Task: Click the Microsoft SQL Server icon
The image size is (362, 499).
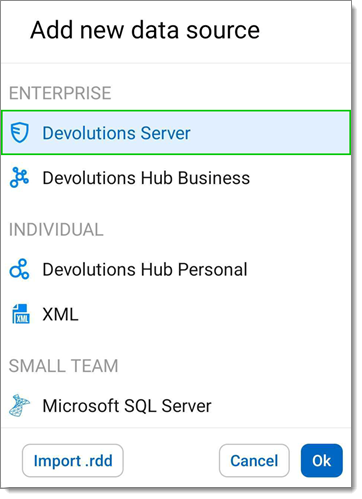Action: point(19,406)
